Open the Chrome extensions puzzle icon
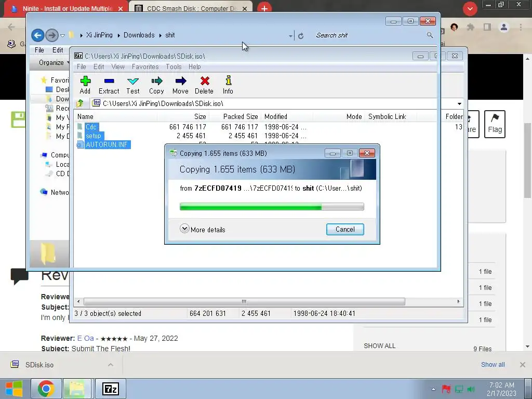The image size is (532, 399). 470,27
